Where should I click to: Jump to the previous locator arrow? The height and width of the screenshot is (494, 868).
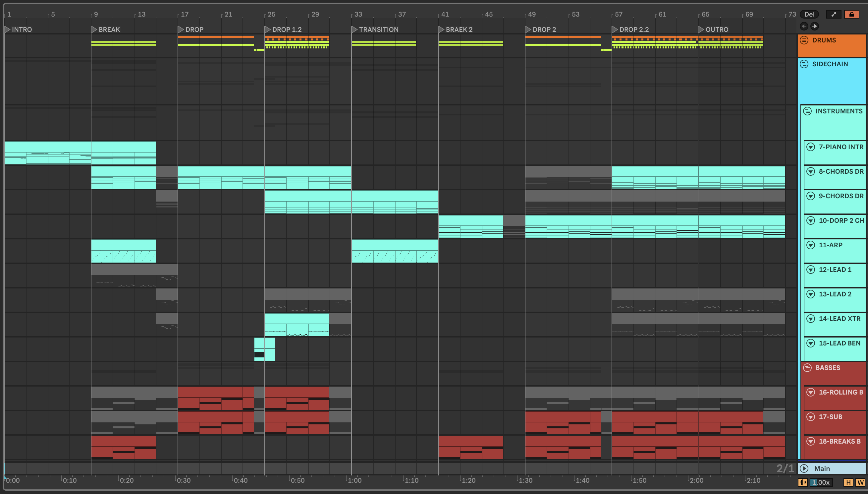[804, 26]
